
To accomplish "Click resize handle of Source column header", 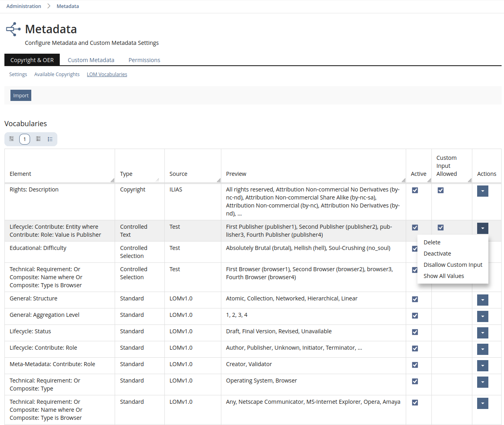I will click(x=219, y=180).
